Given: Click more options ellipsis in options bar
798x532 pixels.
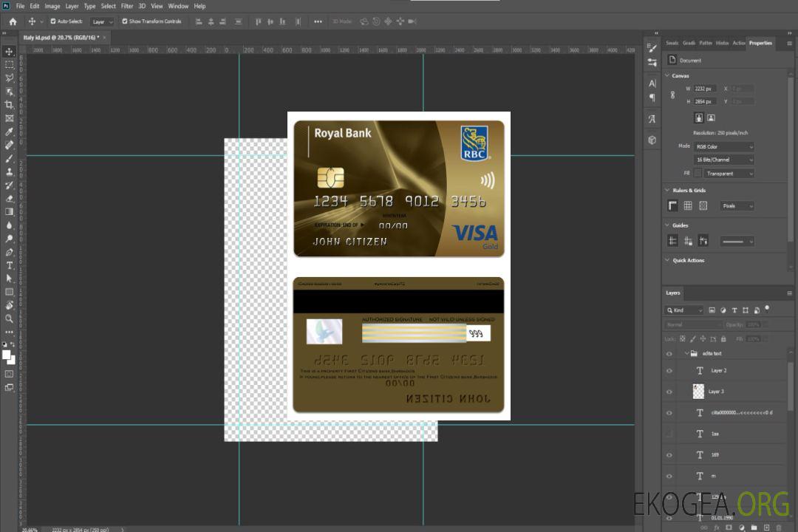Looking at the screenshot, I should (318, 21).
